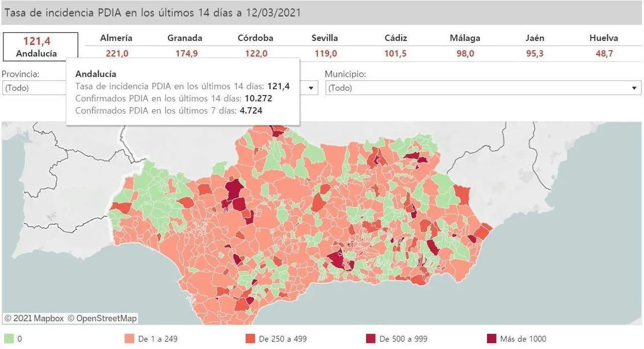Click the Provincia filter label
This screenshot has height=349, width=644.
(21, 74)
